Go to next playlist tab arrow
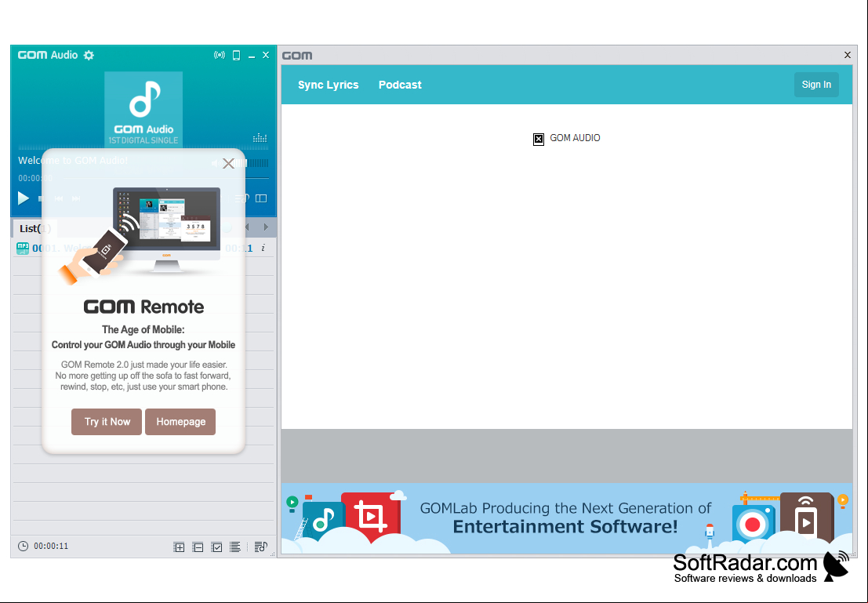The height and width of the screenshot is (603, 868). [267, 227]
